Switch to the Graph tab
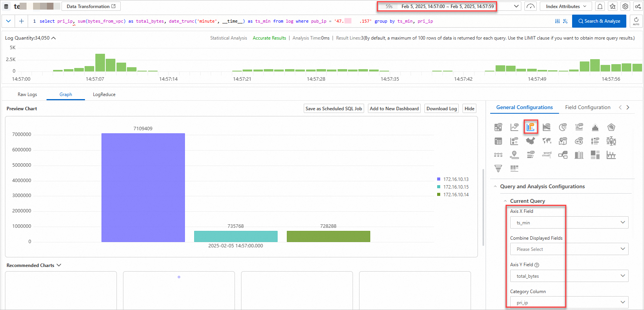The width and height of the screenshot is (644, 310). [x=66, y=94]
